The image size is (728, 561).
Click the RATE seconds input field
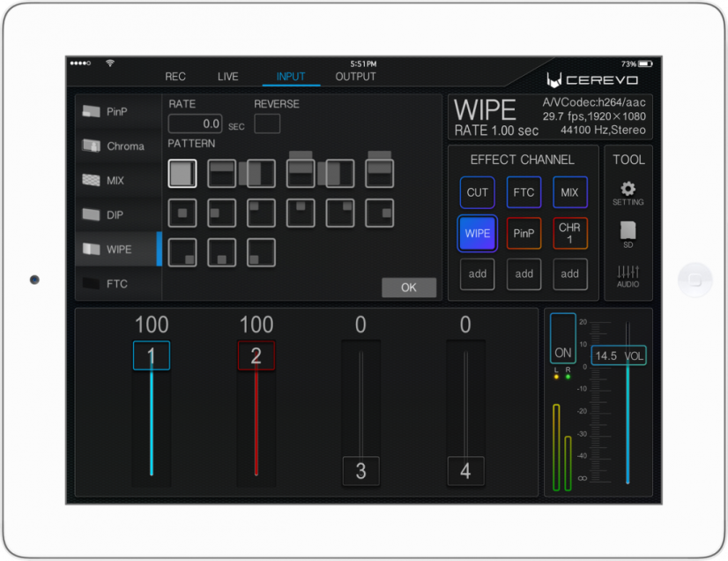195,123
